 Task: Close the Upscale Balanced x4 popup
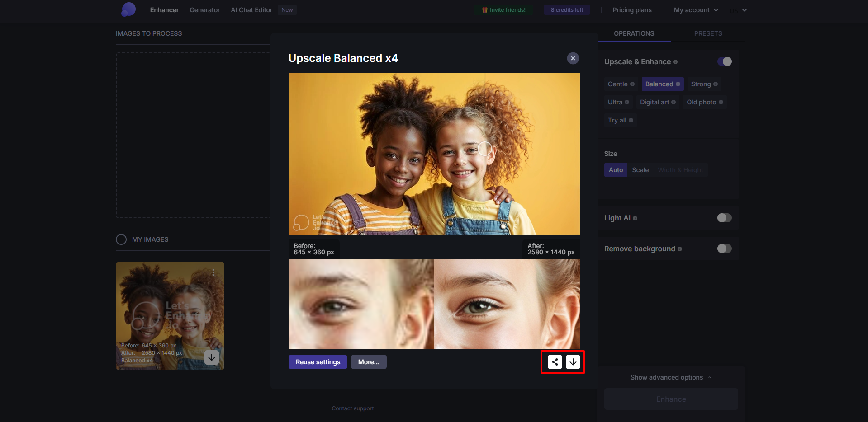click(x=573, y=58)
